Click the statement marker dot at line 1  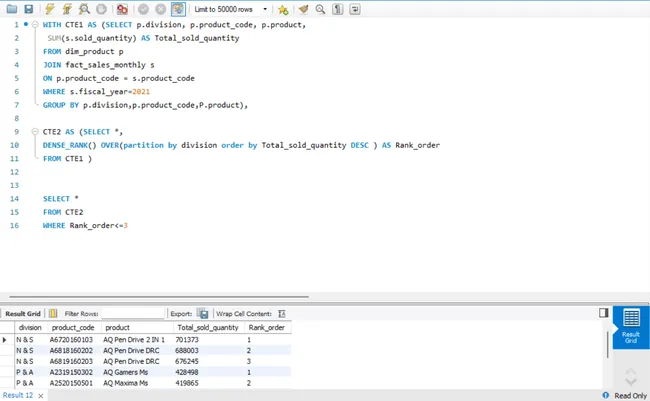26,24
